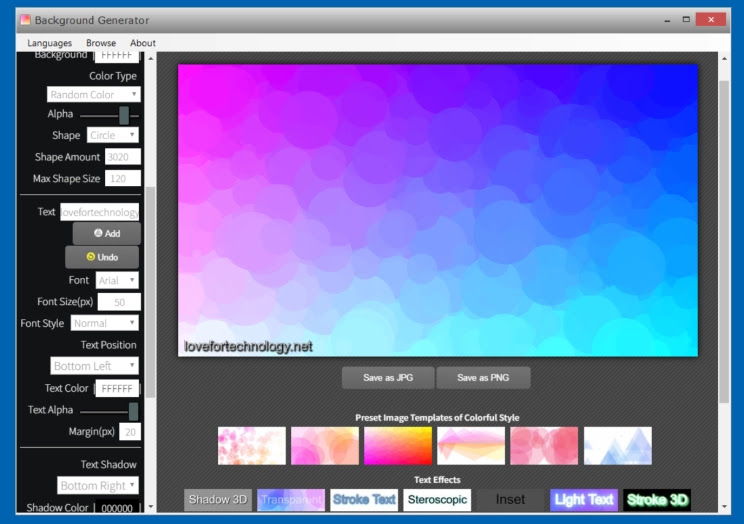
Task: Select the red circles preset template
Action: 544,446
